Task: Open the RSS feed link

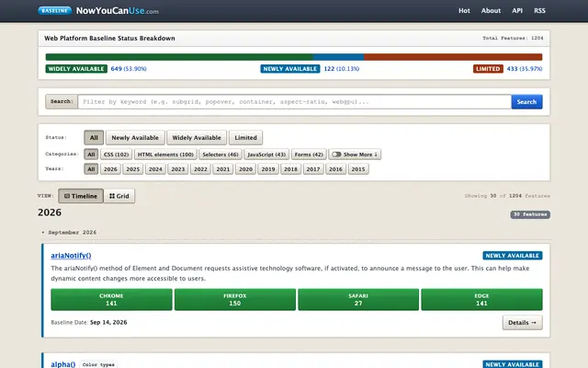Action: pyautogui.click(x=539, y=10)
